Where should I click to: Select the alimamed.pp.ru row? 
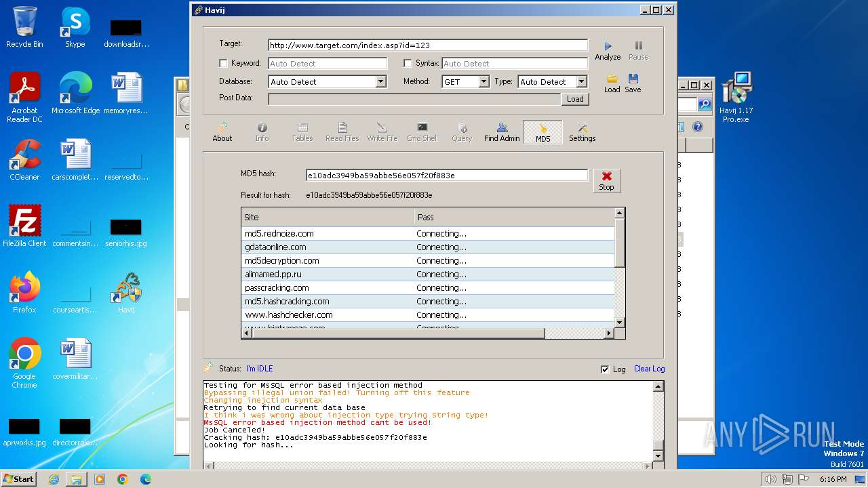coord(428,274)
